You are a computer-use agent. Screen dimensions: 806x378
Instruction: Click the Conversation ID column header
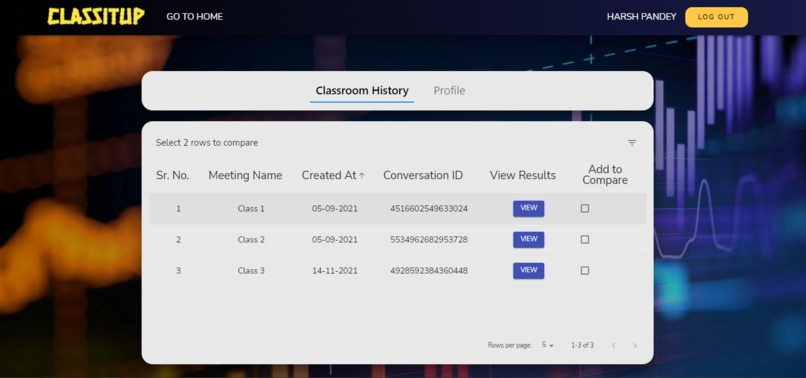423,175
